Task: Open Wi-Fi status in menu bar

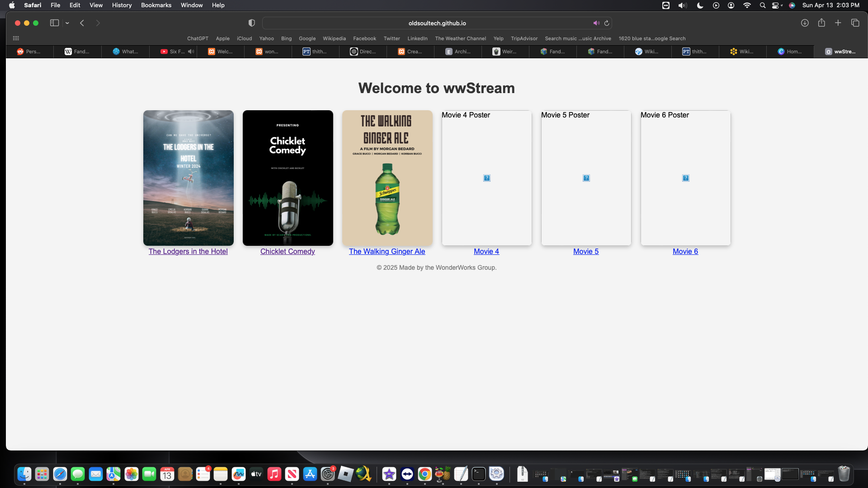Action: [747, 5]
